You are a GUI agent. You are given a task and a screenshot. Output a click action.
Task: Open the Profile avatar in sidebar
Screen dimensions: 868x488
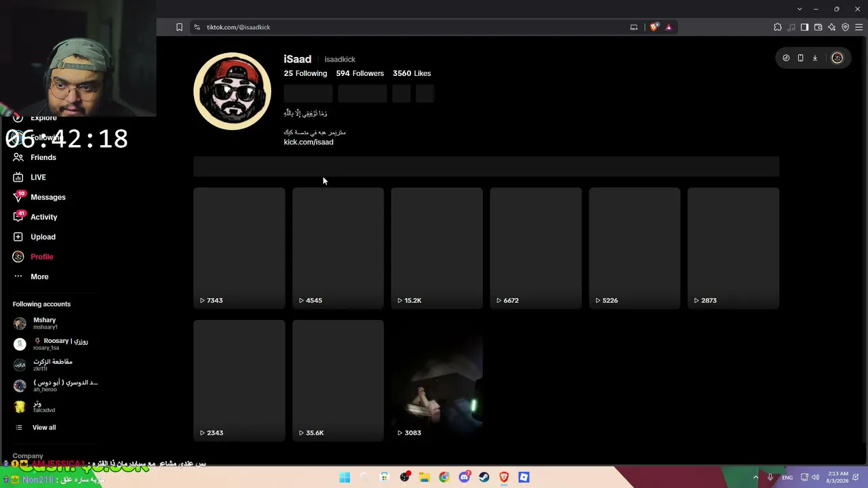click(18, 256)
